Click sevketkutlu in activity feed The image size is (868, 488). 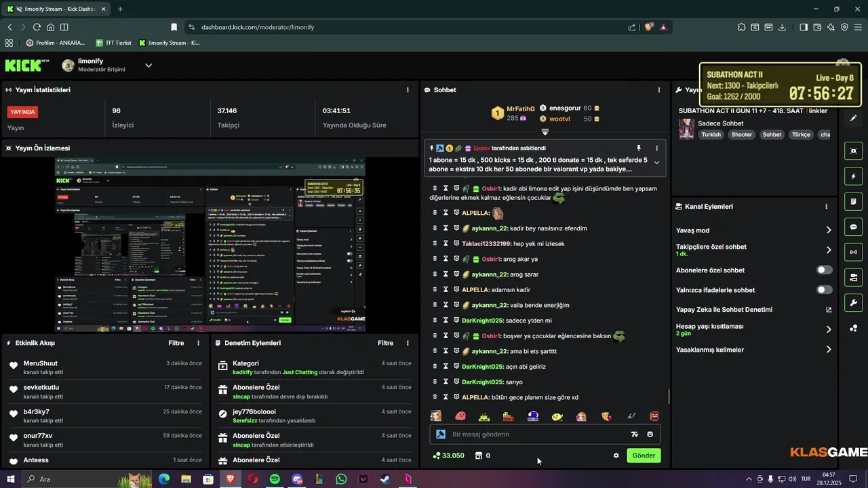click(41, 387)
